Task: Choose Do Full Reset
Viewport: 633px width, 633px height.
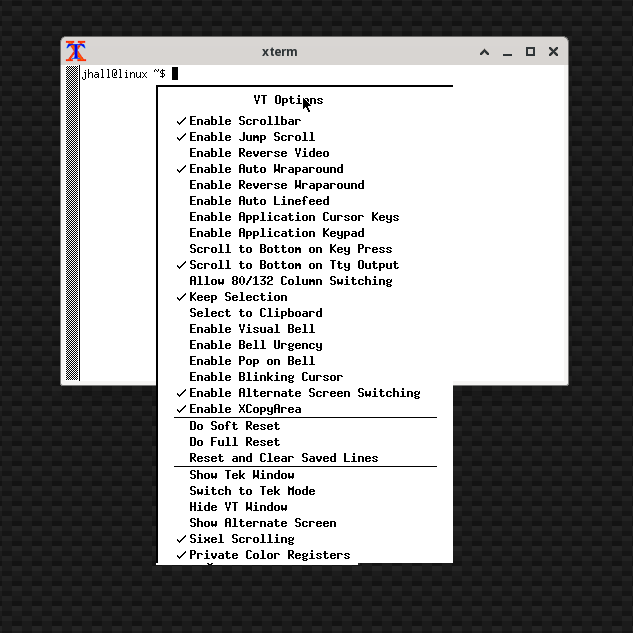Action: click(305, 442)
